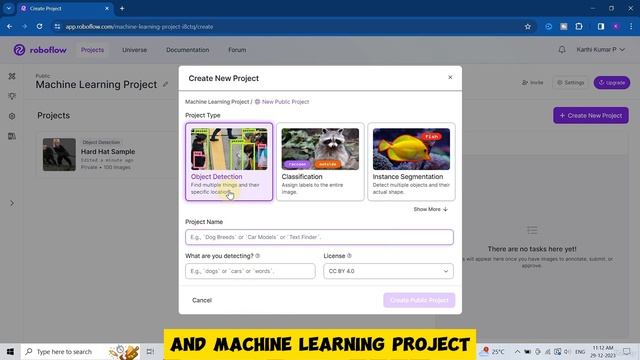Click the ENG language indicator

coord(580,351)
